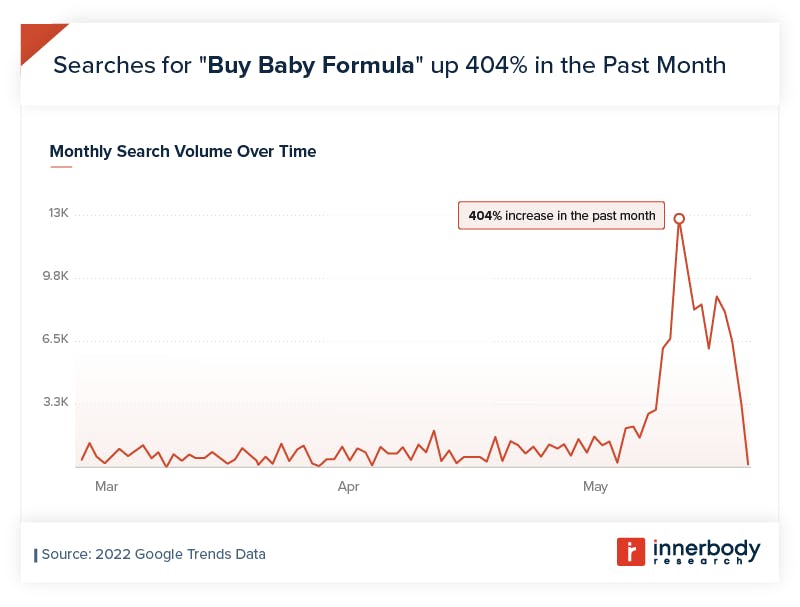Click the 3.3K y-axis label
Screen dimensions: 800x607
tap(56, 402)
